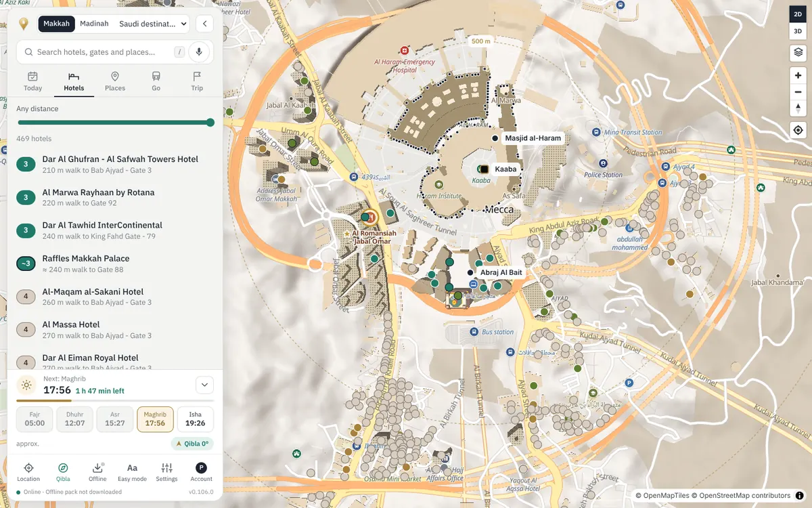Viewport: 812px width, 508px height.
Task: Click the Qibla 0° badge
Action: (x=193, y=444)
